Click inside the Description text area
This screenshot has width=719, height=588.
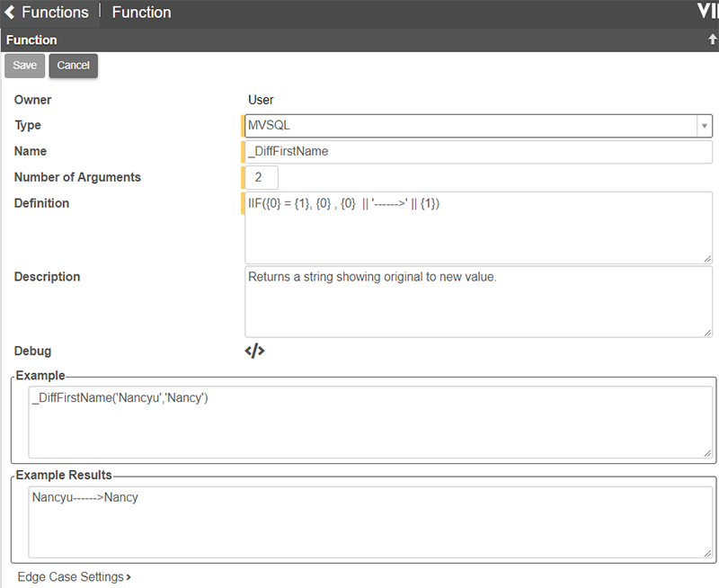point(478,302)
